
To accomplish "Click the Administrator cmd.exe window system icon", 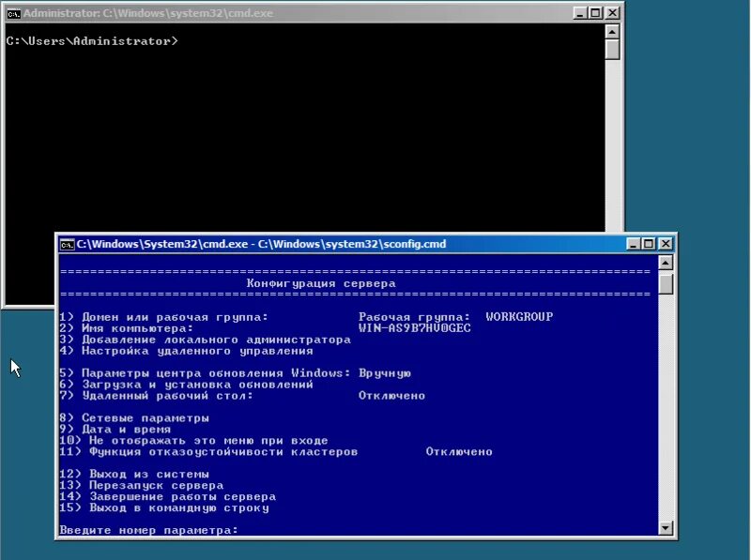I will point(13,13).
